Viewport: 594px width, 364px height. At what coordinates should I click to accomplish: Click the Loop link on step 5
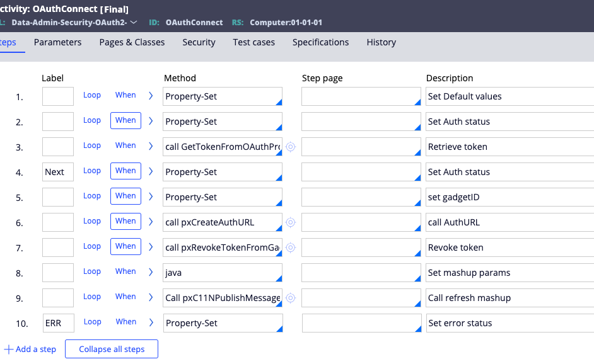(x=92, y=196)
